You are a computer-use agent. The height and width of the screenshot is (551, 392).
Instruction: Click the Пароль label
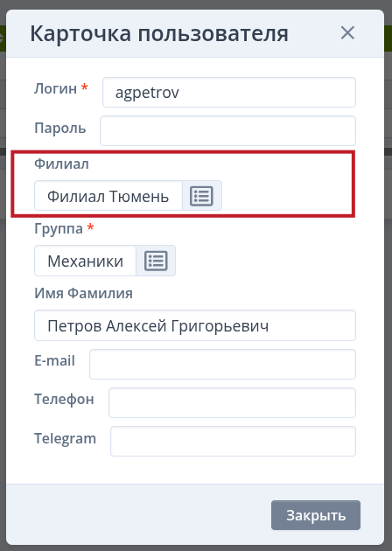(x=60, y=128)
